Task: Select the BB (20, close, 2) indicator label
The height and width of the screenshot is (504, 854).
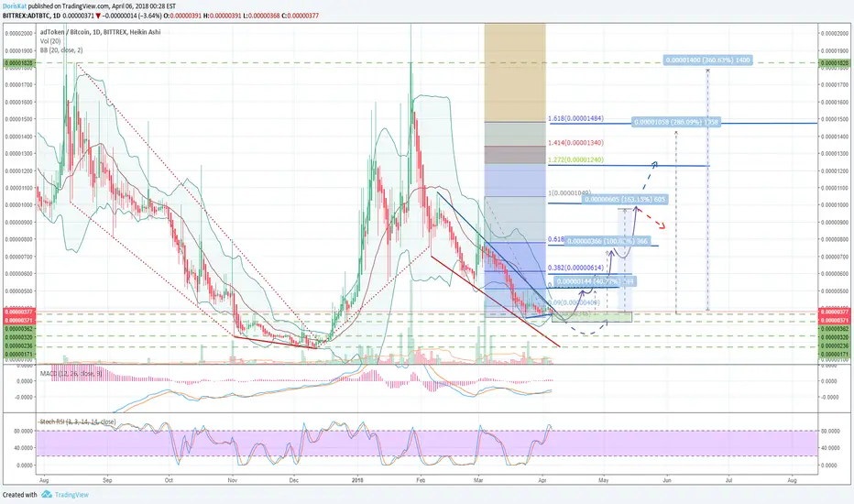Action: (61, 50)
